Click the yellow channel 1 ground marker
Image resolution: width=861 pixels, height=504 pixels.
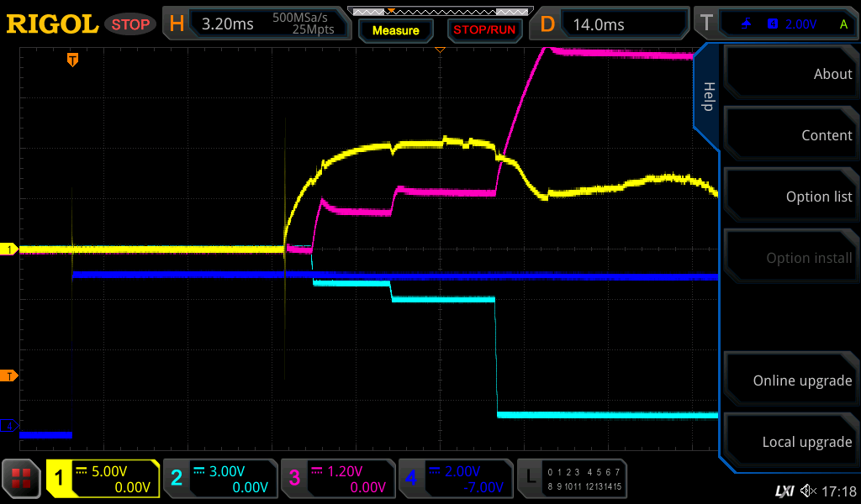pos(10,249)
